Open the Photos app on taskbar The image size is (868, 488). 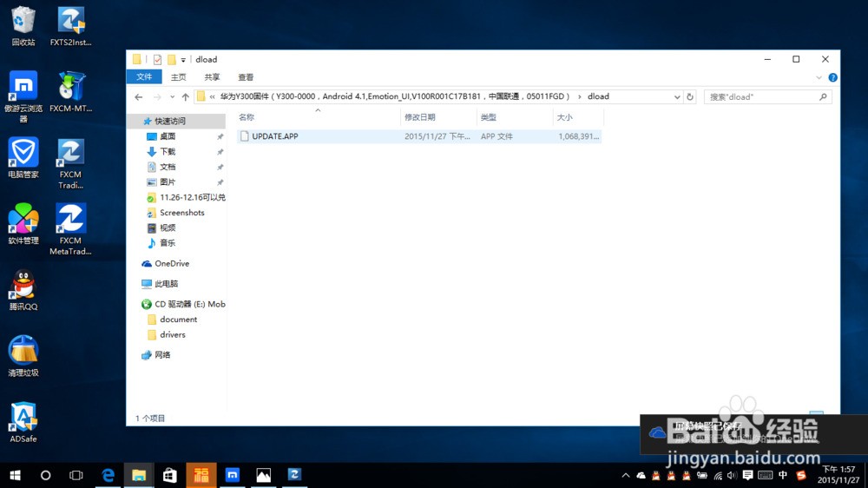(x=264, y=475)
